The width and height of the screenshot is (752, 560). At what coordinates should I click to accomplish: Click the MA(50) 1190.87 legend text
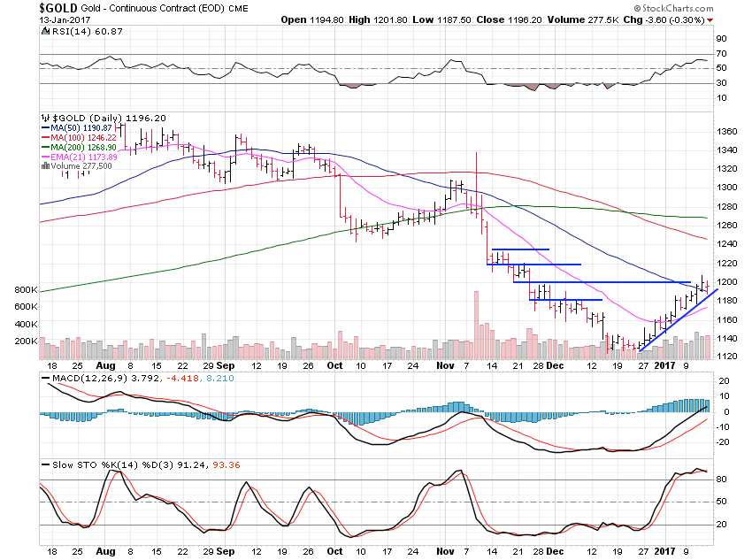pos(81,128)
